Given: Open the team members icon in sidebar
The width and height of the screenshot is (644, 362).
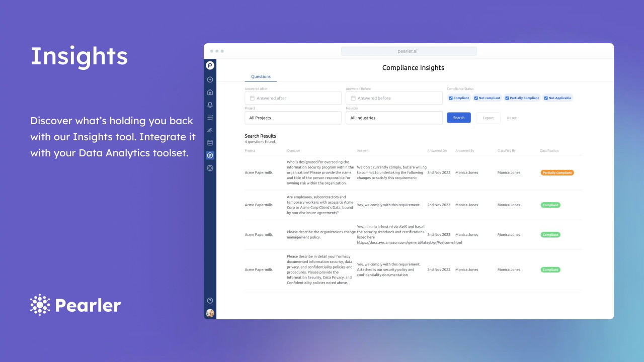Looking at the screenshot, I should (x=210, y=130).
